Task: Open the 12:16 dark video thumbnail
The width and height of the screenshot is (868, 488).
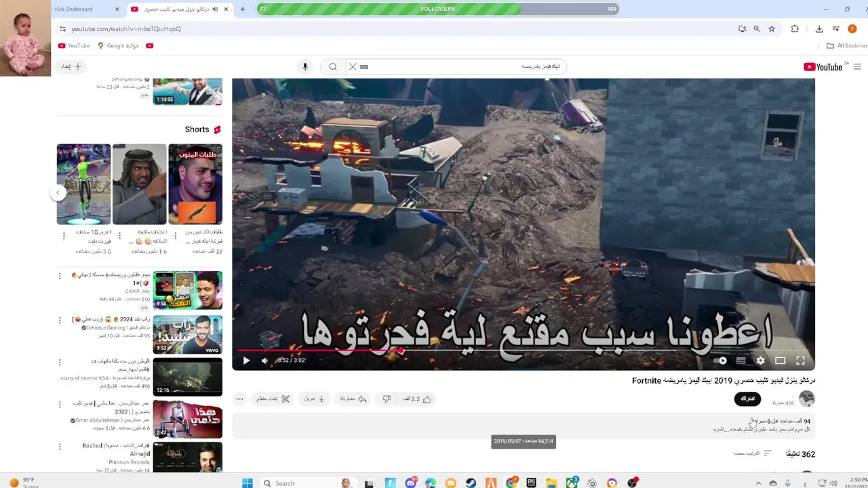Action: 188,376
